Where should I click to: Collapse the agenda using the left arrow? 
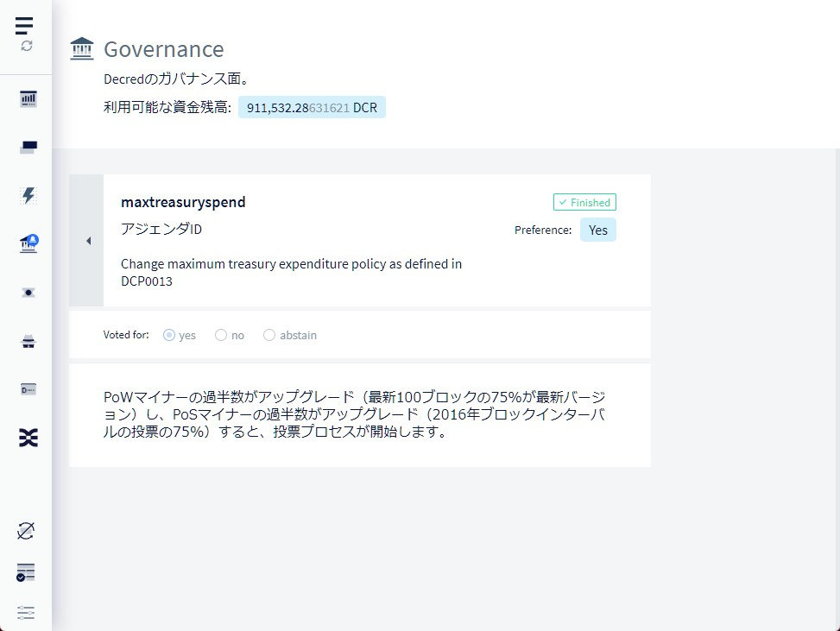pos(87,241)
